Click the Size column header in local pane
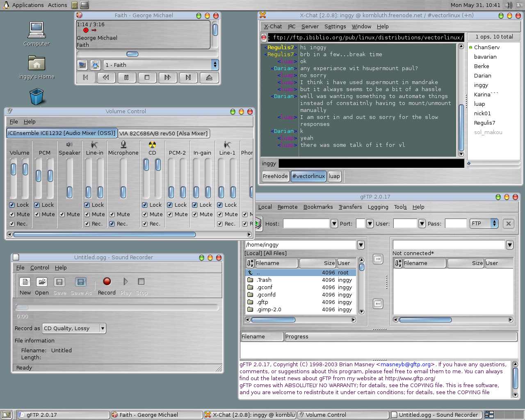 (x=318, y=263)
